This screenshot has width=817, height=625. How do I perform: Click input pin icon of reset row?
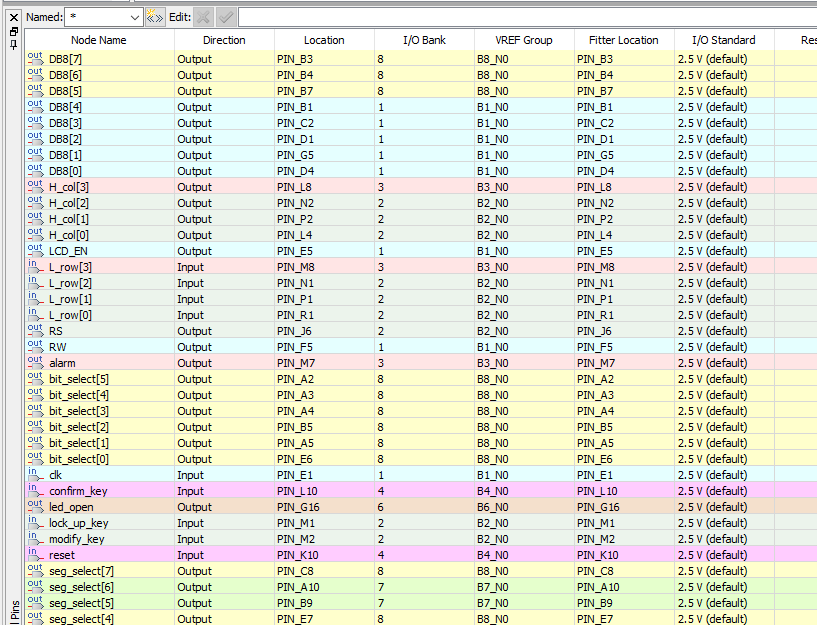click(35, 554)
